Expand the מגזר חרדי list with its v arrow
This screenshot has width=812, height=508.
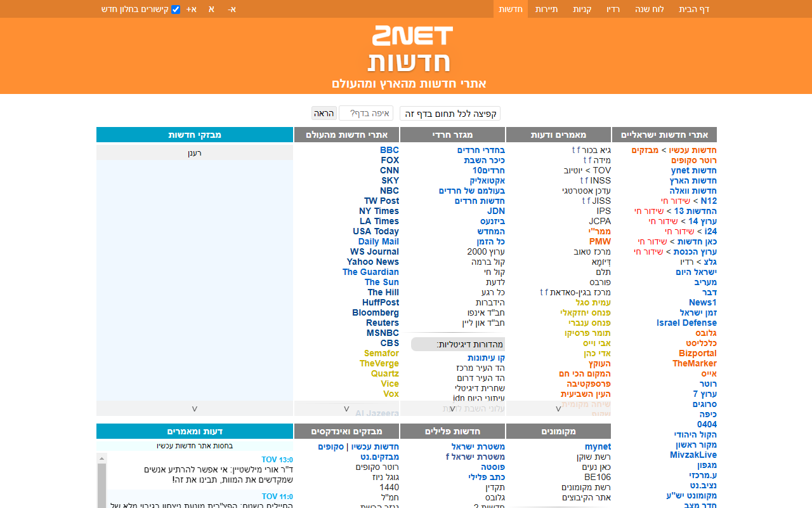(452, 409)
